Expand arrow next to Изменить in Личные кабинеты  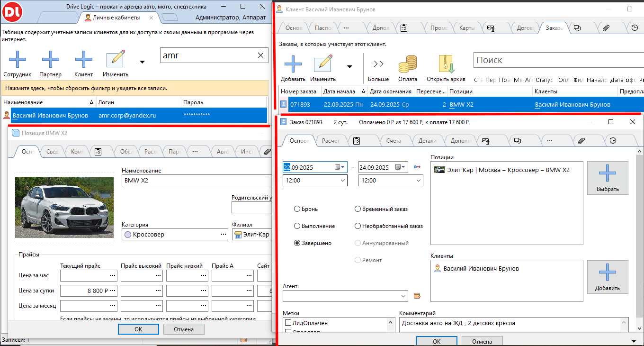[x=142, y=62]
